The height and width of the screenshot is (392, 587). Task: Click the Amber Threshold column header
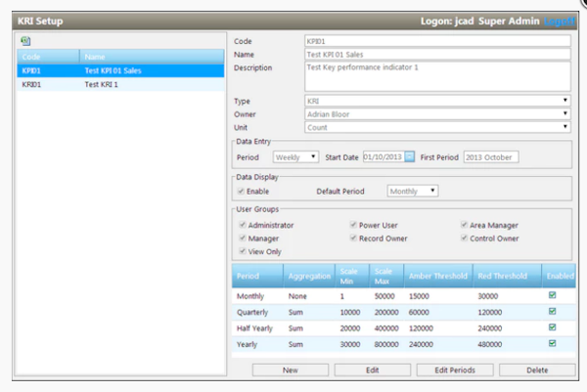[438, 276]
